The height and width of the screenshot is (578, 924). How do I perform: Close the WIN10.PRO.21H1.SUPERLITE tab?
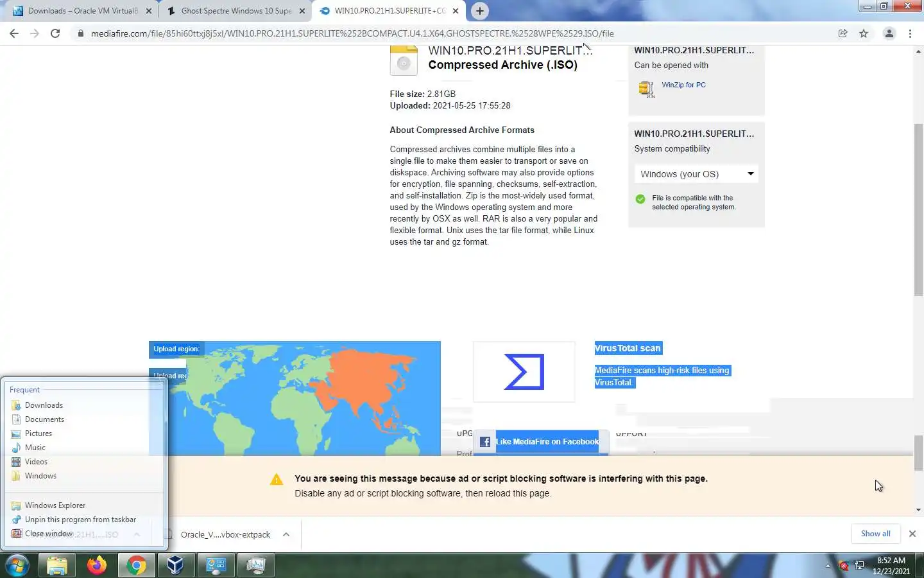(x=455, y=11)
